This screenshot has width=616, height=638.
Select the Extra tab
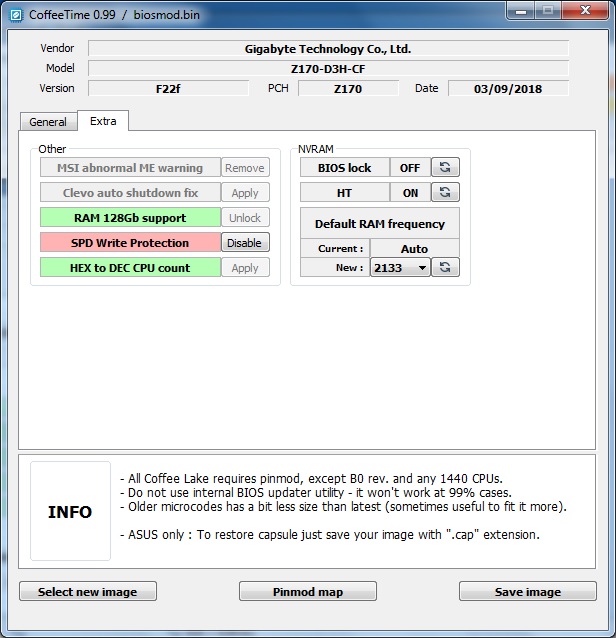[103, 121]
